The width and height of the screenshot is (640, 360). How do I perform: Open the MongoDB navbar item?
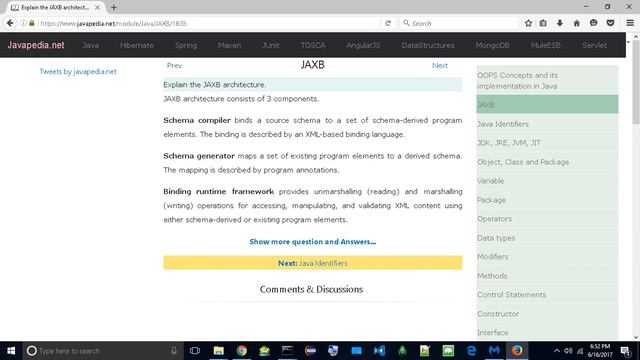coord(492,45)
